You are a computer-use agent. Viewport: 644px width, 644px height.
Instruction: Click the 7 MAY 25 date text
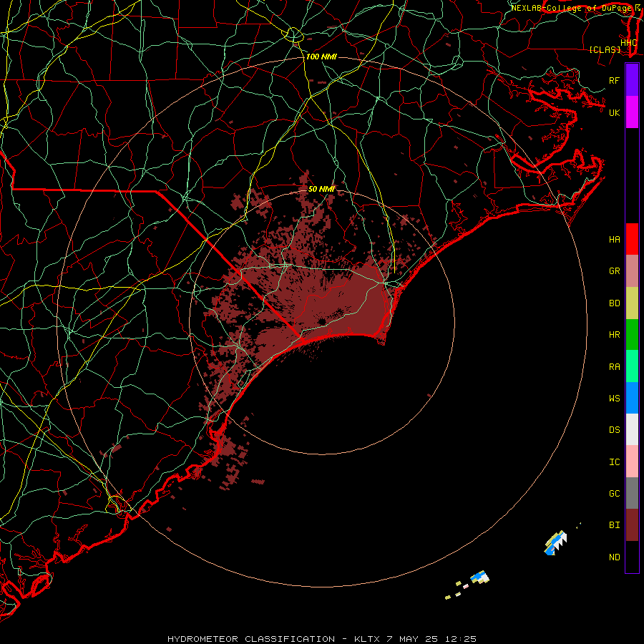412,639
